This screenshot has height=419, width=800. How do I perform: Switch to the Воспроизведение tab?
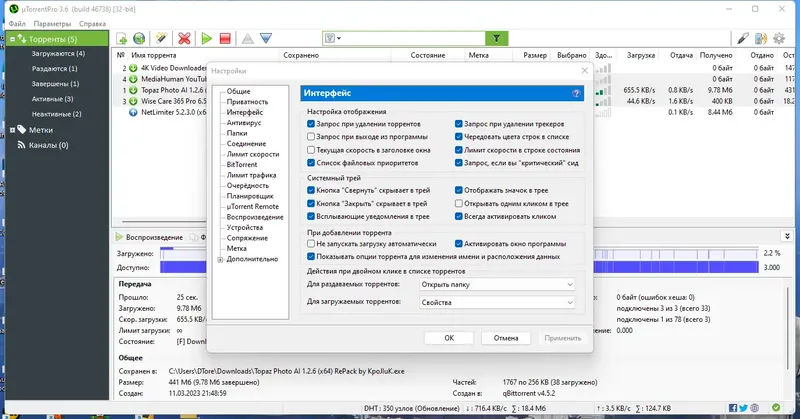tap(149, 237)
